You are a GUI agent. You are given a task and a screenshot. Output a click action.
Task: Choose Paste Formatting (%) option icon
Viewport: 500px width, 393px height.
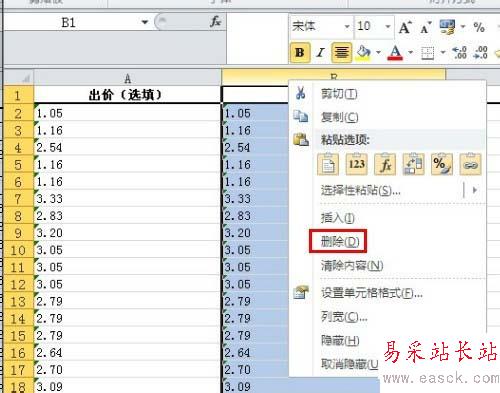442,164
